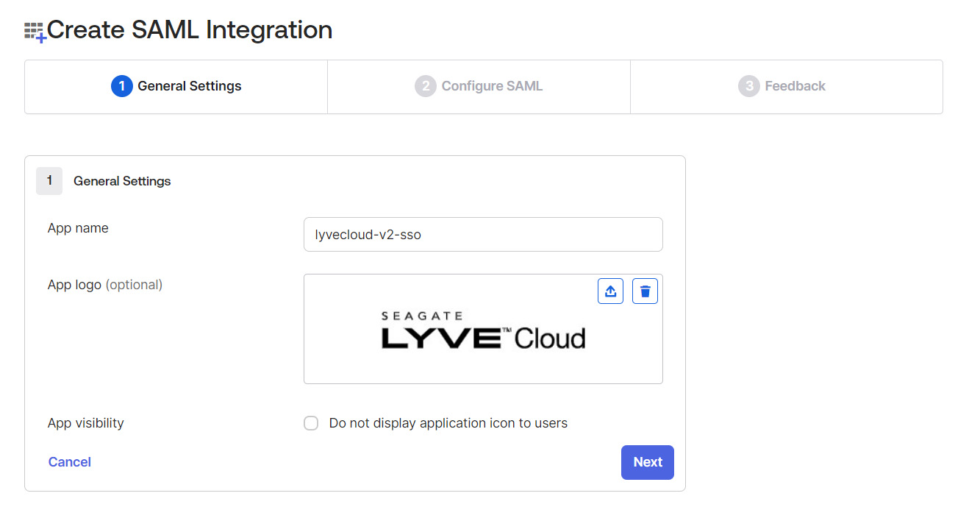Image resolution: width=980 pixels, height=521 pixels.
Task: Select the General Settings step tab
Action: tap(176, 85)
